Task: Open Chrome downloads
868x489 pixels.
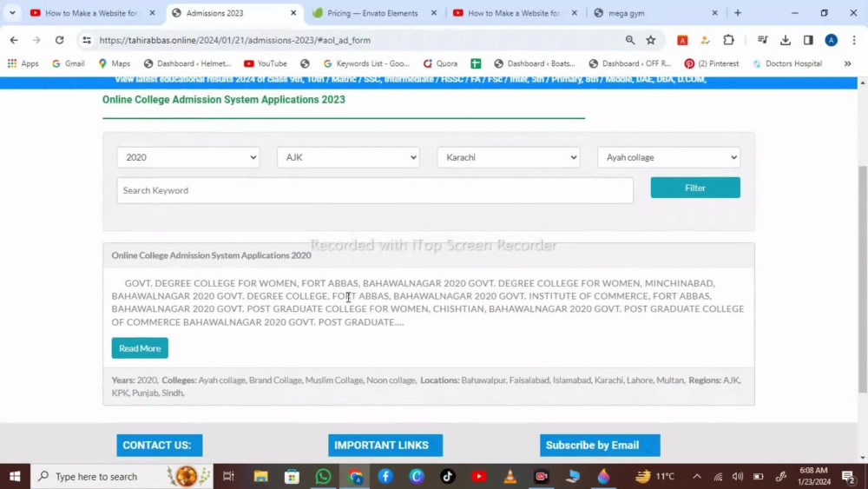Action: point(786,40)
